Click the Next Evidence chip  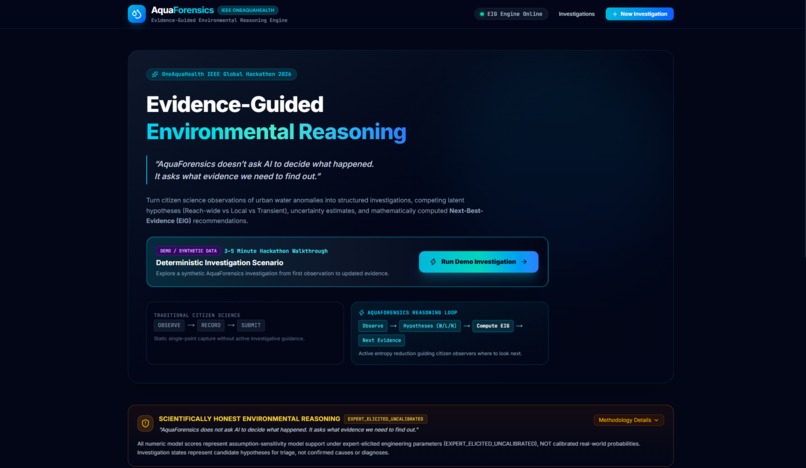click(381, 340)
